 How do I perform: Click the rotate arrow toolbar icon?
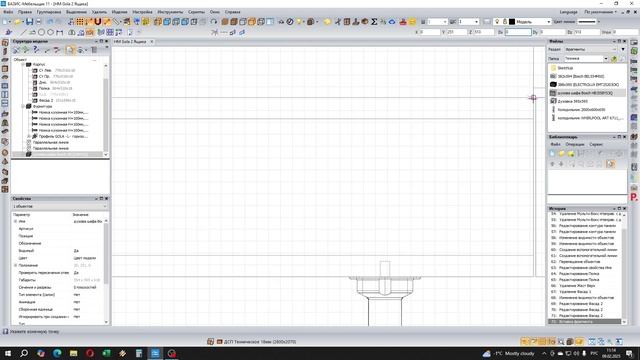pos(213,22)
